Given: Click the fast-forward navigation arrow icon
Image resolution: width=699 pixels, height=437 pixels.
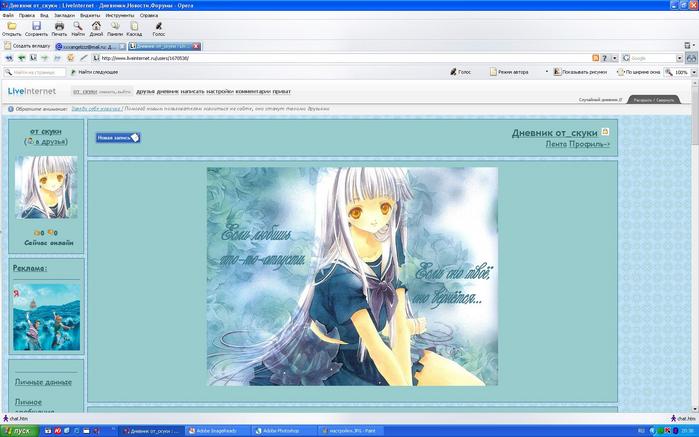Looking at the screenshot, I should click(57, 58).
